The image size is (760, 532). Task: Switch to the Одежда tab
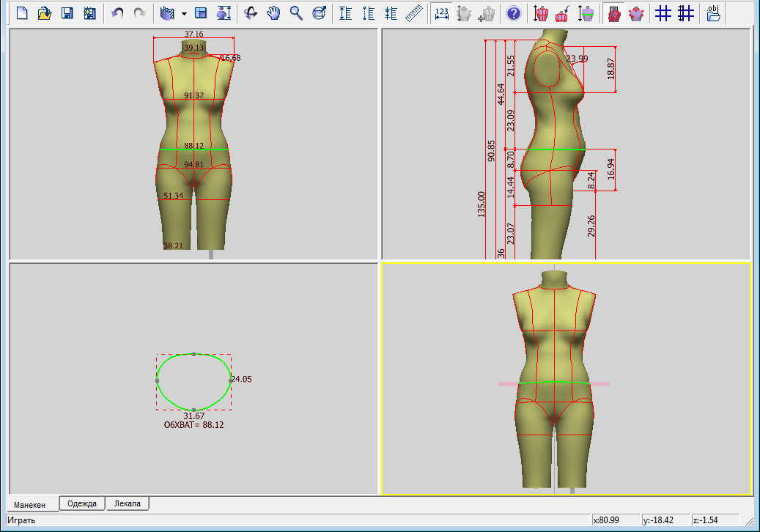click(82, 503)
